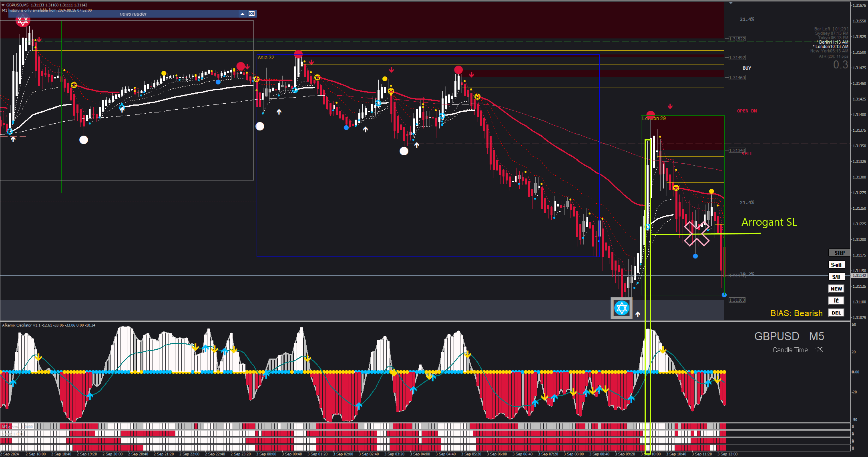Viewport: 868px width, 457px height.
Task: Click the pink X cross marker
Action: (697, 233)
